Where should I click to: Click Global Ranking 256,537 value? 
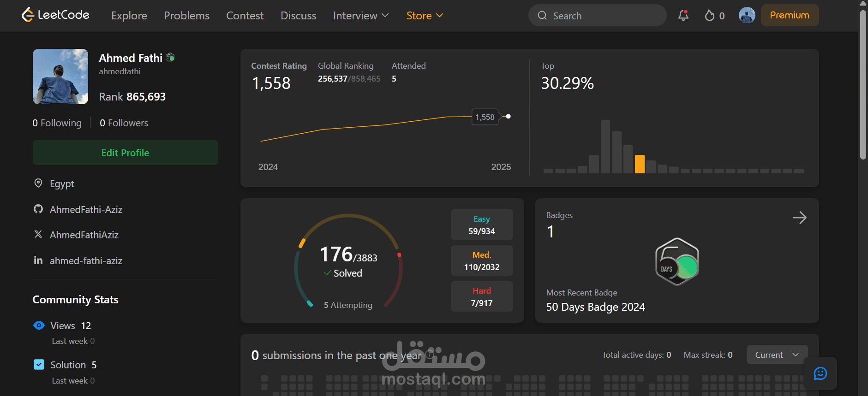(333, 79)
